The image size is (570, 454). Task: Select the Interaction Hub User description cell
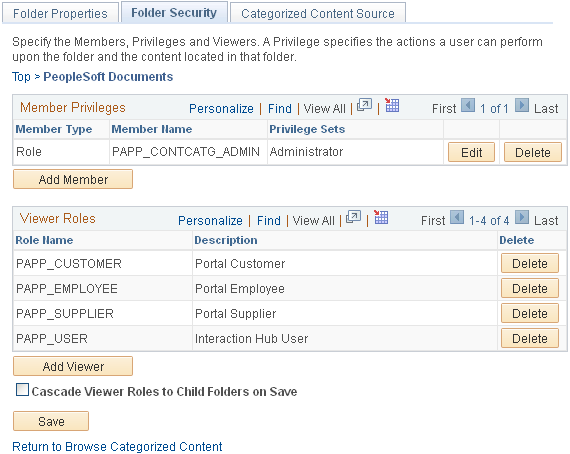(x=345, y=338)
